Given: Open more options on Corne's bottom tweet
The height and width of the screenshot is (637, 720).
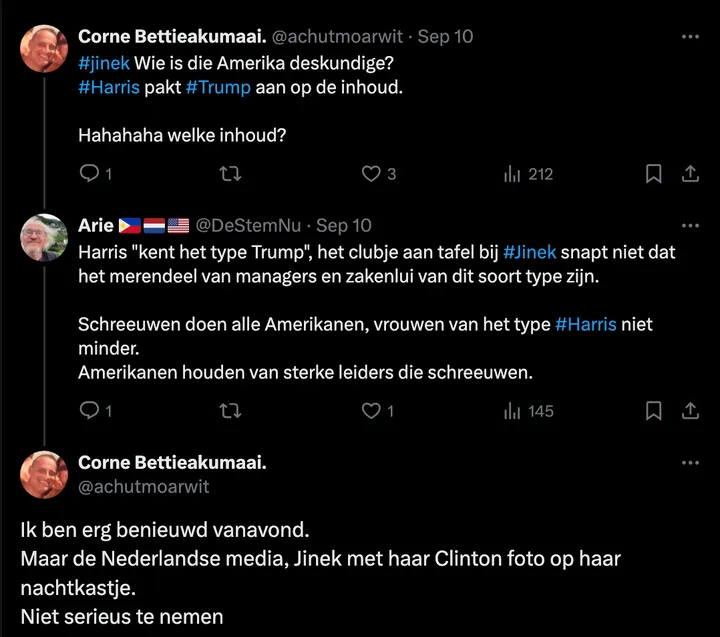Looking at the screenshot, I should coord(690,464).
